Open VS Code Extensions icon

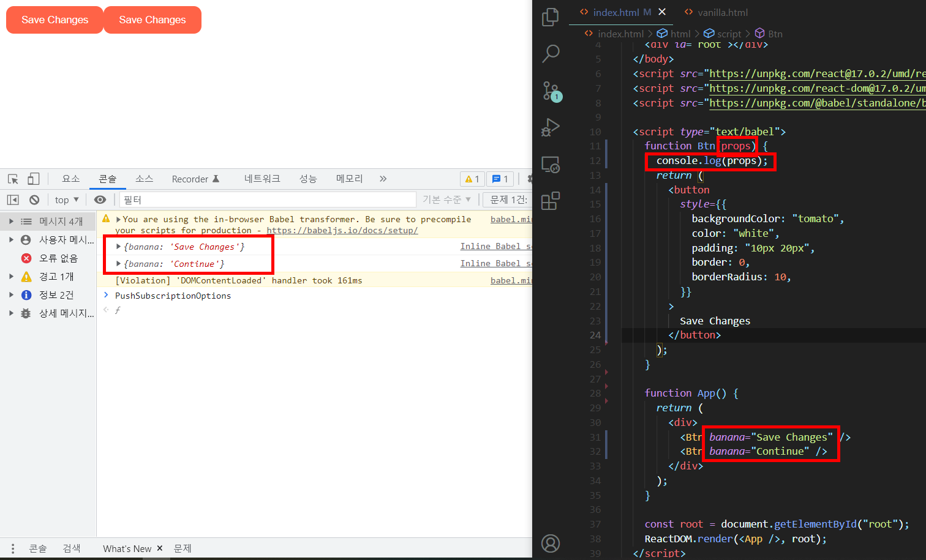tap(551, 201)
